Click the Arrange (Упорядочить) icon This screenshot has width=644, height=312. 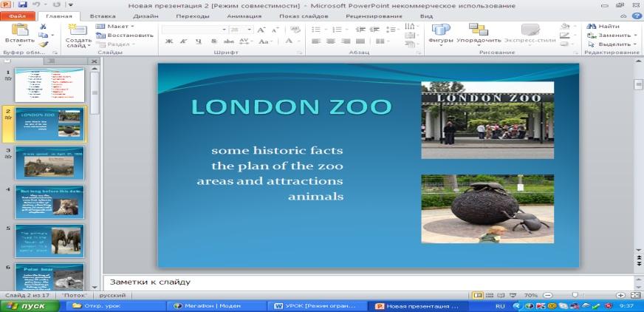(479, 34)
